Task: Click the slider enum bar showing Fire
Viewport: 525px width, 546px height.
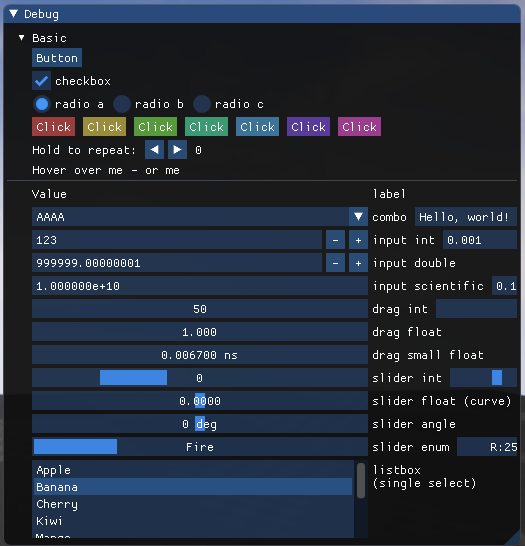Action: tap(200, 447)
